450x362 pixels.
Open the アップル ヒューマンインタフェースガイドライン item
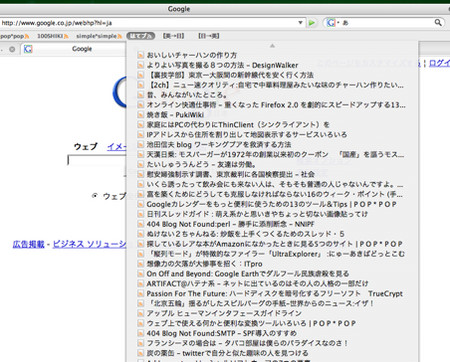[272, 313]
